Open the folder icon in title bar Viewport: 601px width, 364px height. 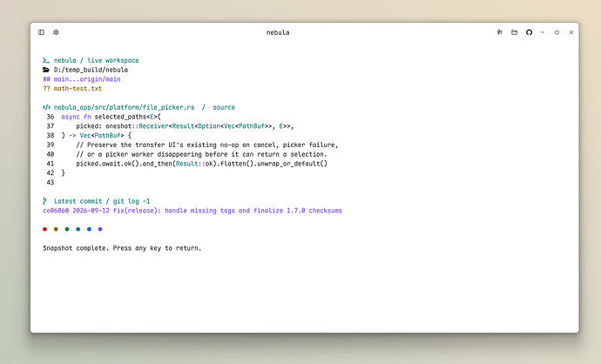click(x=515, y=32)
